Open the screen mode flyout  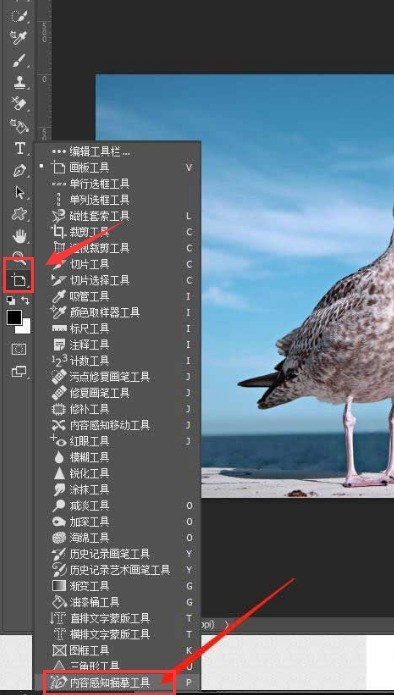(x=19, y=371)
